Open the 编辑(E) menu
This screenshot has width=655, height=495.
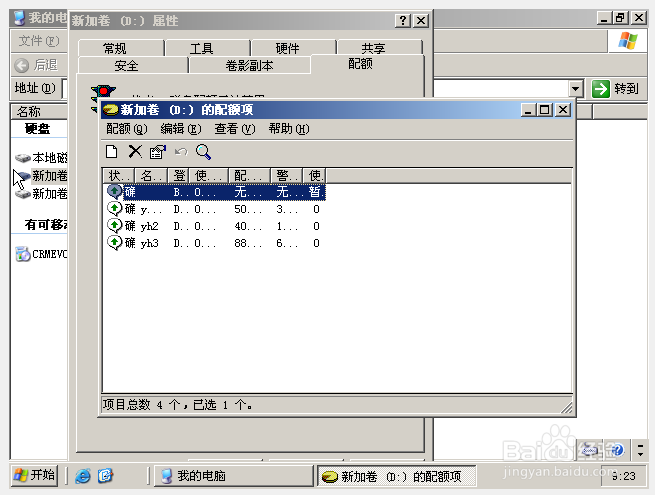pos(181,129)
